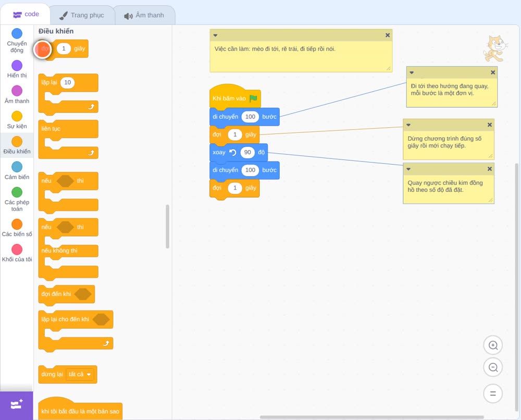Click the green flag on the hat block
Image resolution: width=521 pixels, height=420 pixels.
253,98
